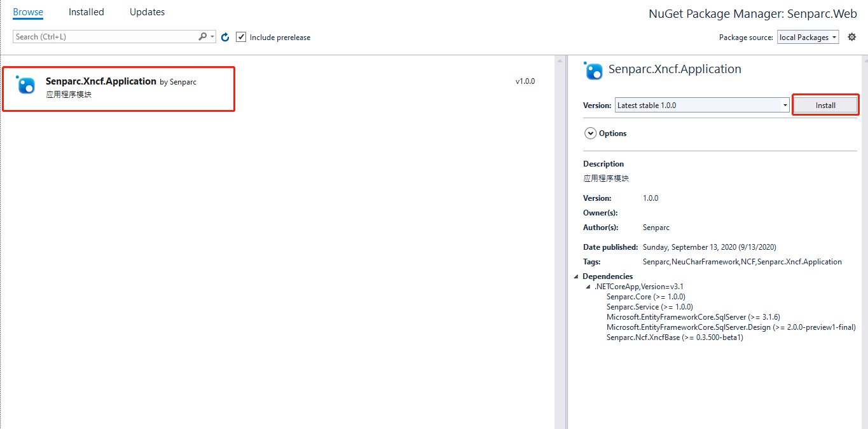The width and height of the screenshot is (868, 429).
Task: Select Senparc.Xncf.Application package row name
Action: [x=101, y=81]
